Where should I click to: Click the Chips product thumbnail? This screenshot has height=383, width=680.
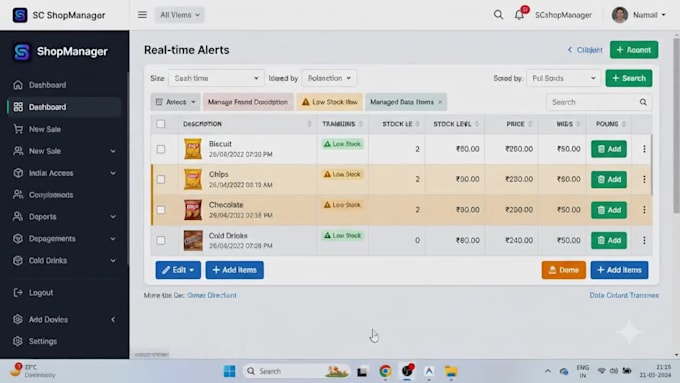193,179
